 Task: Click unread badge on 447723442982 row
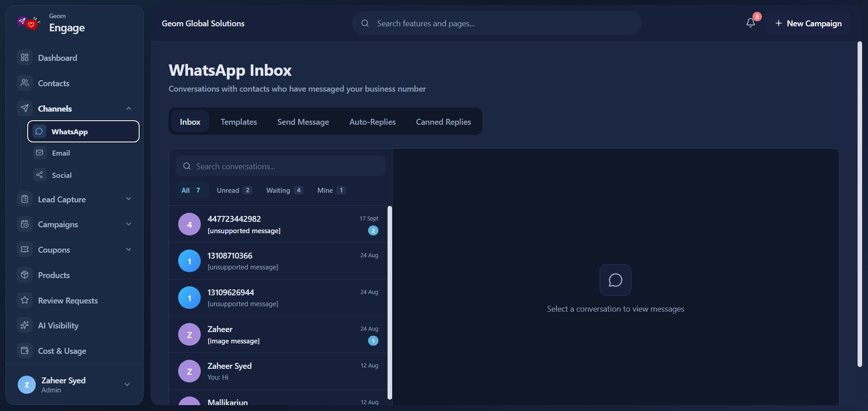pos(373,230)
